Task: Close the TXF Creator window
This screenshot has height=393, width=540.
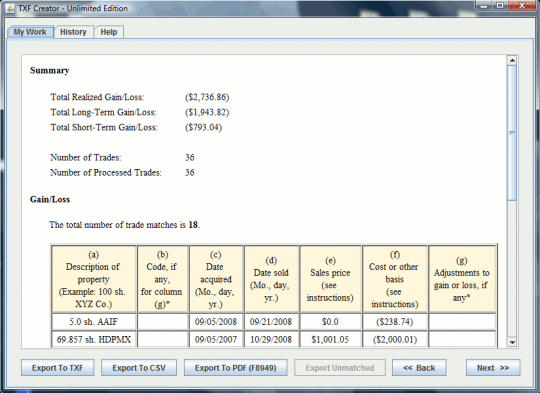Action: [522, 6]
